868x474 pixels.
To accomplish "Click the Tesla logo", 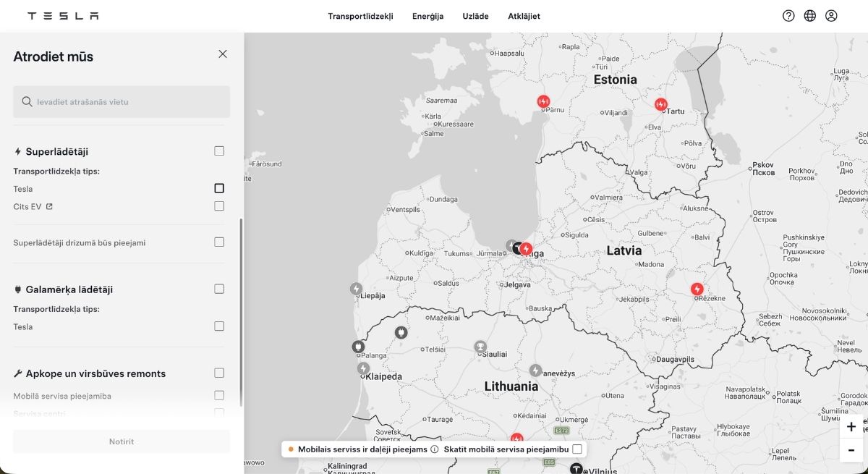I will pos(63,16).
